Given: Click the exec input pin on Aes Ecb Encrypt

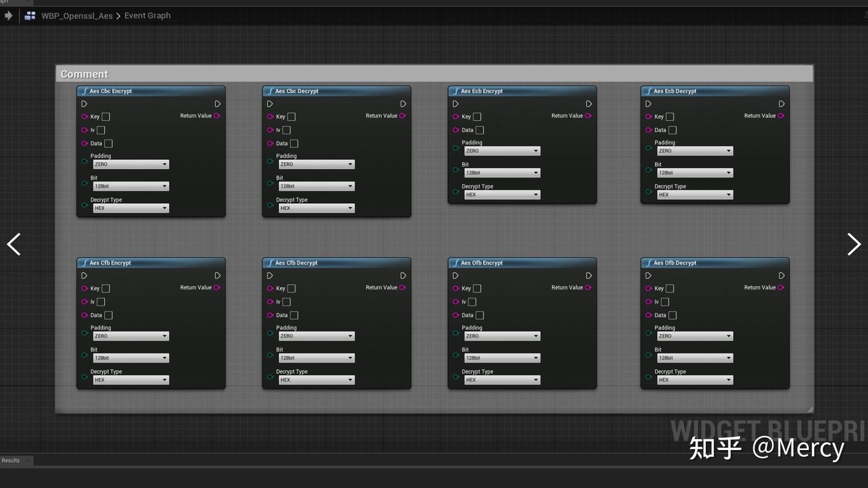Looking at the screenshot, I should 455,103.
